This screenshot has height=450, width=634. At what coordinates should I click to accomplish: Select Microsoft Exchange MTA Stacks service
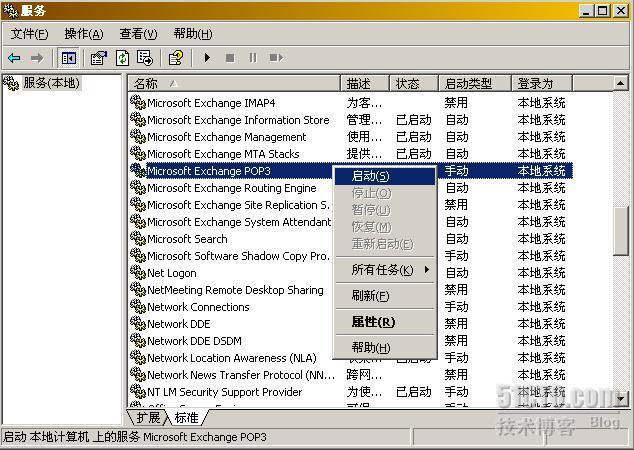[x=223, y=154]
